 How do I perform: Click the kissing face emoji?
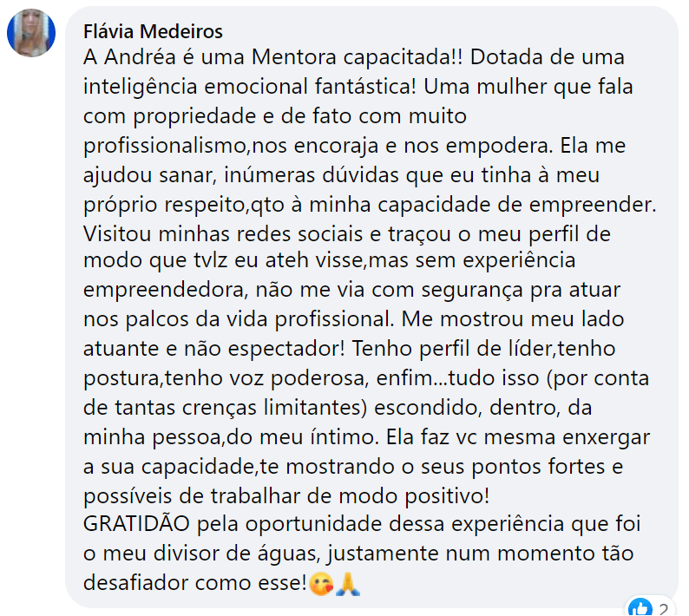coord(321,584)
